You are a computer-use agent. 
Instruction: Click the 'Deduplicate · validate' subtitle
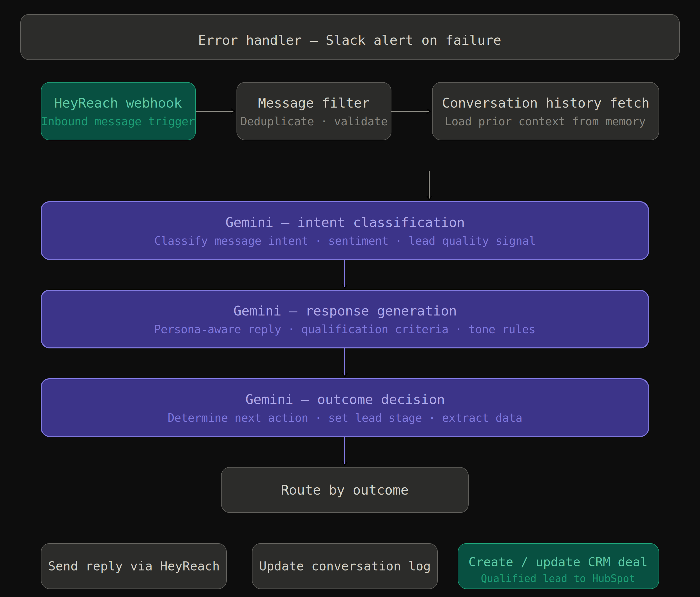click(314, 122)
